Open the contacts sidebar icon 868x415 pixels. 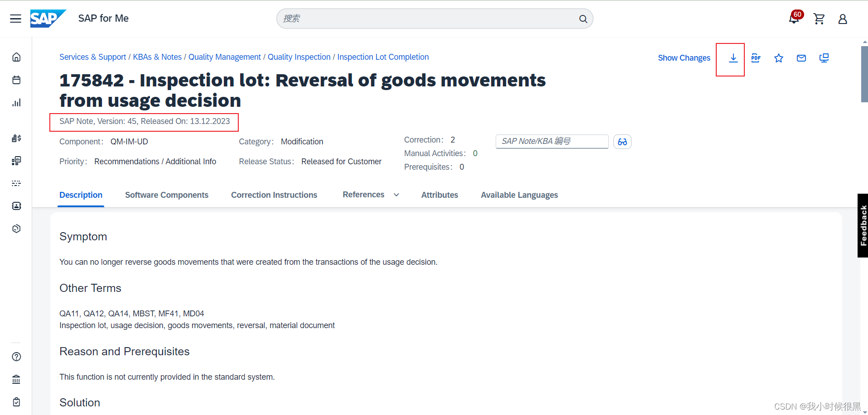[16, 206]
